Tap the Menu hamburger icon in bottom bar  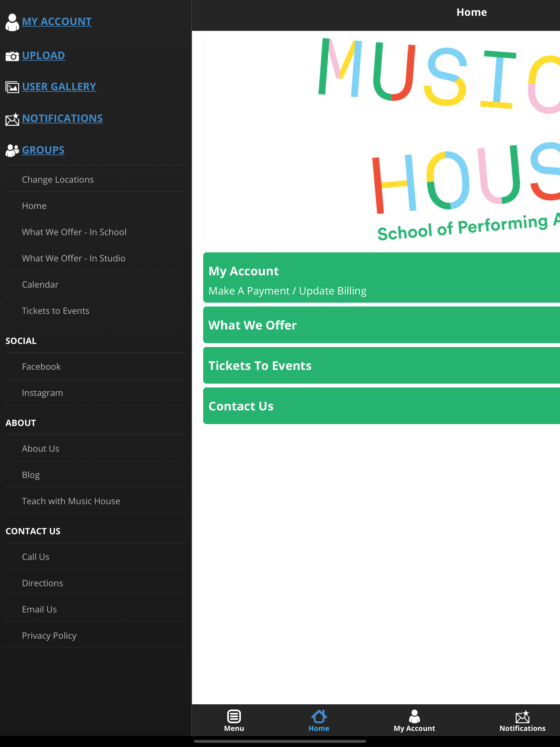coord(234,716)
